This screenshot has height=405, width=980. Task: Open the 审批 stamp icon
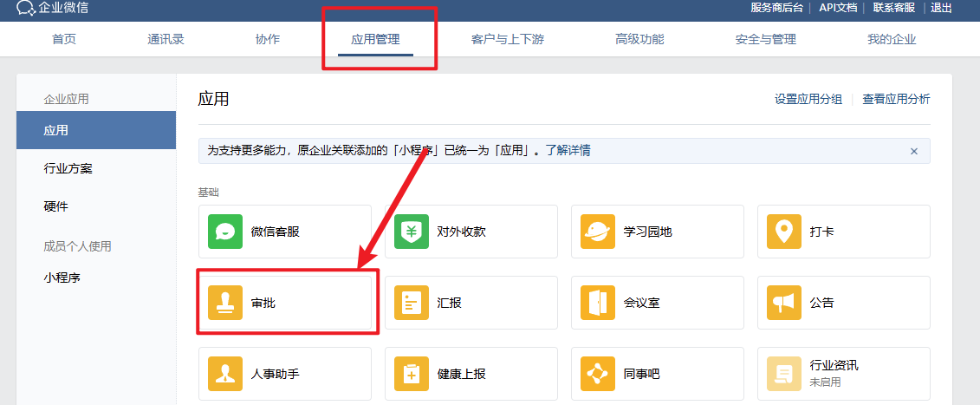tap(225, 303)
